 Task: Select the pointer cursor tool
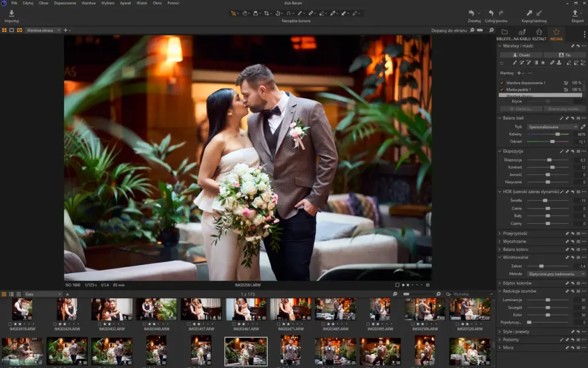click(x=234, y=13)
